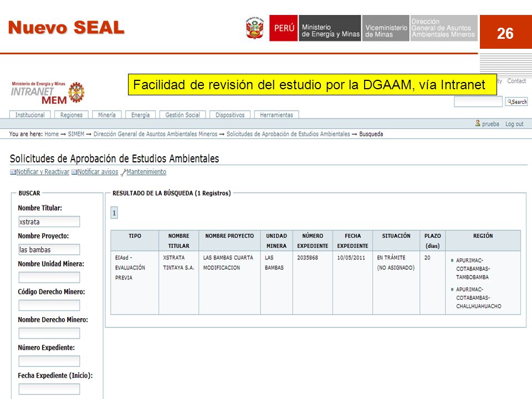The width and height of the screenshot is (532, 399).
Task: Click the Nombre Proyecto field containing las bambas
Action: coord(49,249)
